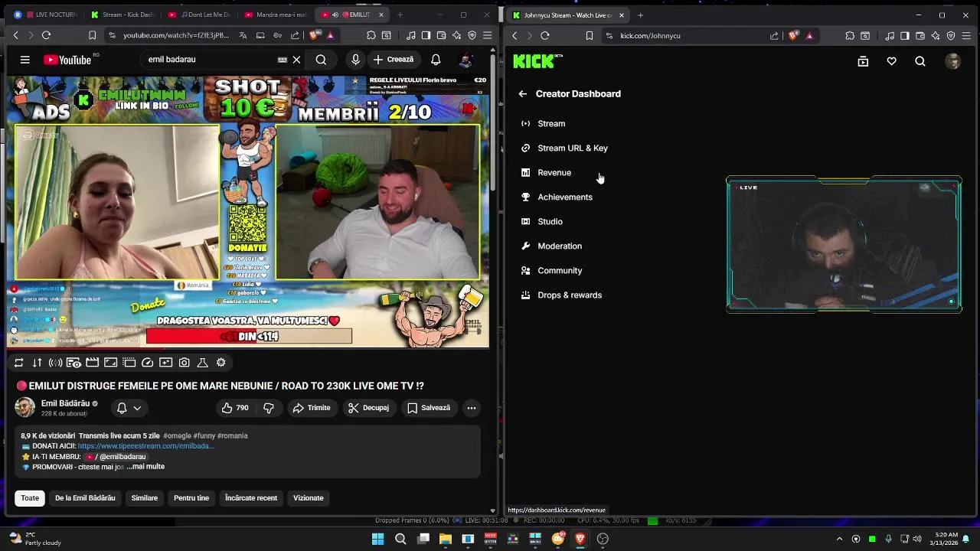Toggle video loop icon under player

click(x=18, y=363)
